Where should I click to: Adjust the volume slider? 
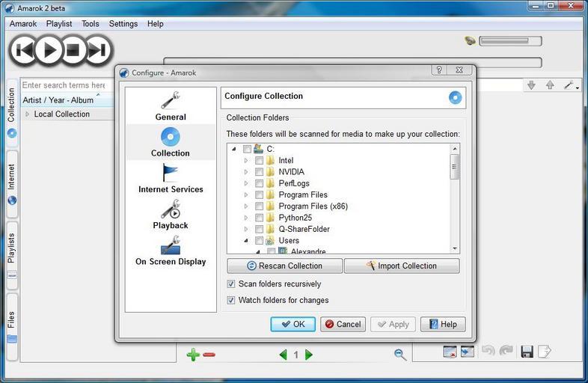click(x=510, y=41)
